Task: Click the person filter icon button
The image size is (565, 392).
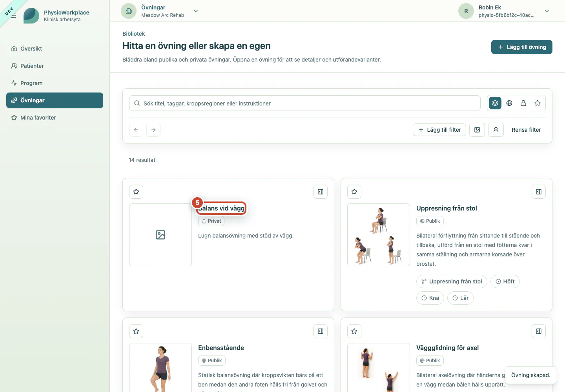Action: coord(496,130)
